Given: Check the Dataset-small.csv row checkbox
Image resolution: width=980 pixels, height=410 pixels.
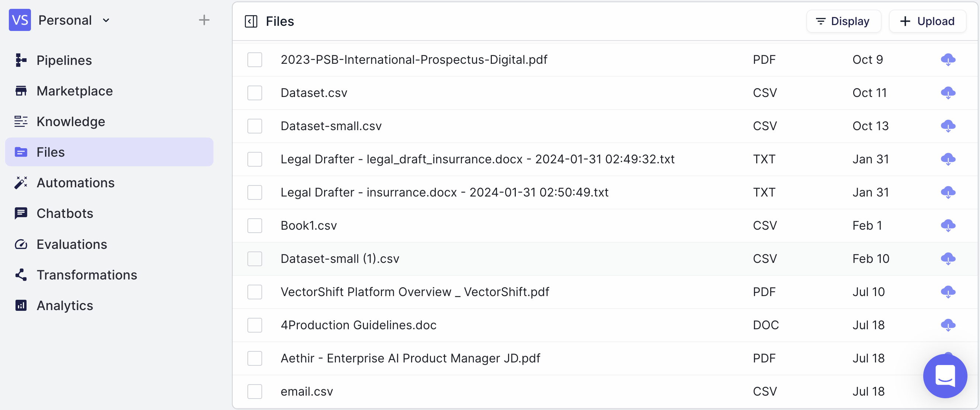Looking at the screenshot, I should pos(254,126).
